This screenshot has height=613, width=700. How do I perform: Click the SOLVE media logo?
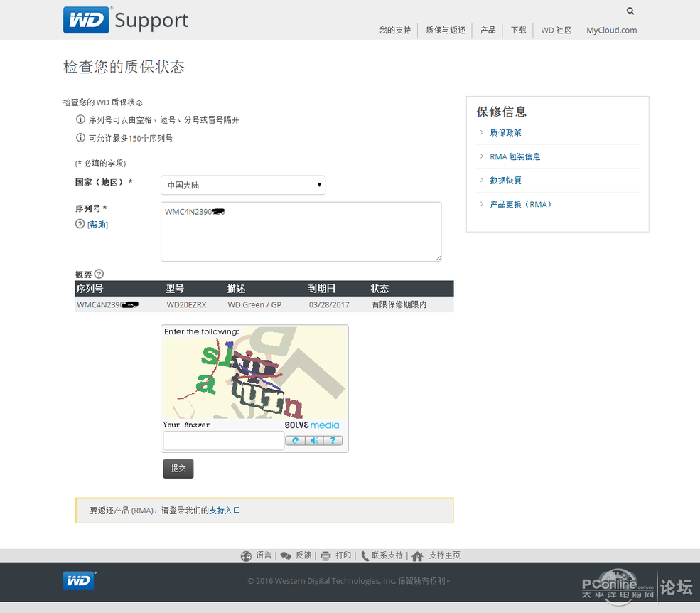pyautogui.click(x=312, y=425)
